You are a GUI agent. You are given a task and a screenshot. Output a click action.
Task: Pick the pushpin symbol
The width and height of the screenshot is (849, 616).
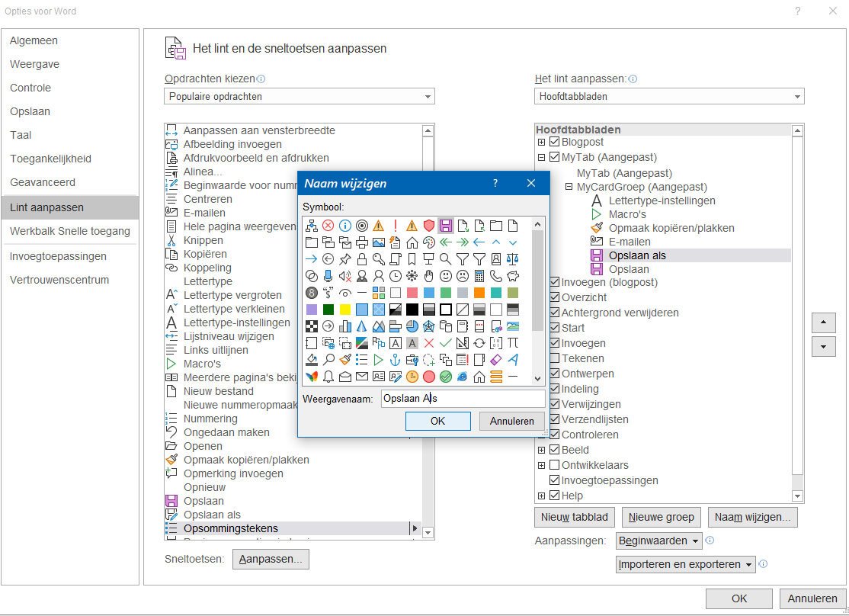tap(345, 259)
